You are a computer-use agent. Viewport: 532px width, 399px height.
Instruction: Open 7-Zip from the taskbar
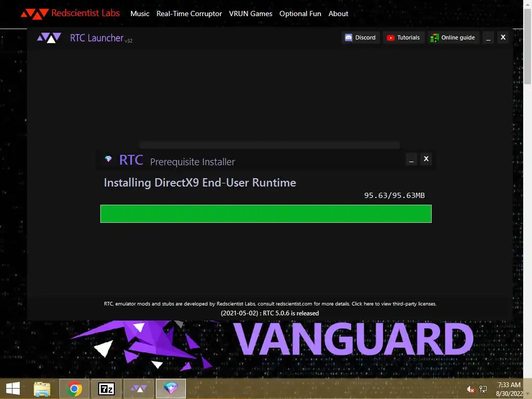[x=106, y=389]
